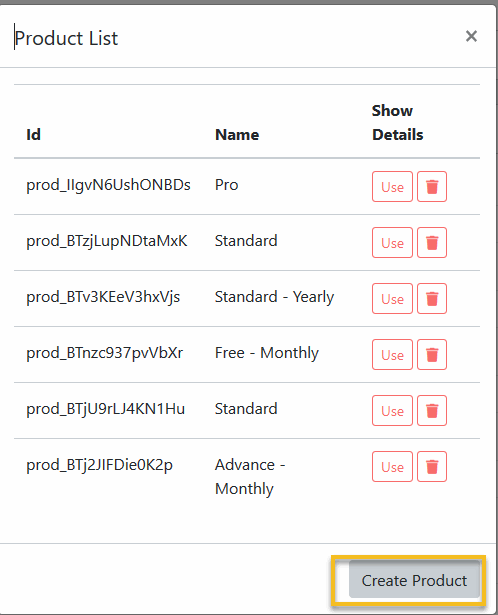Screen dimensions: 498x615
Task: Remove Free - Monthly product via trash icon
Action: [x=432, y=355]
